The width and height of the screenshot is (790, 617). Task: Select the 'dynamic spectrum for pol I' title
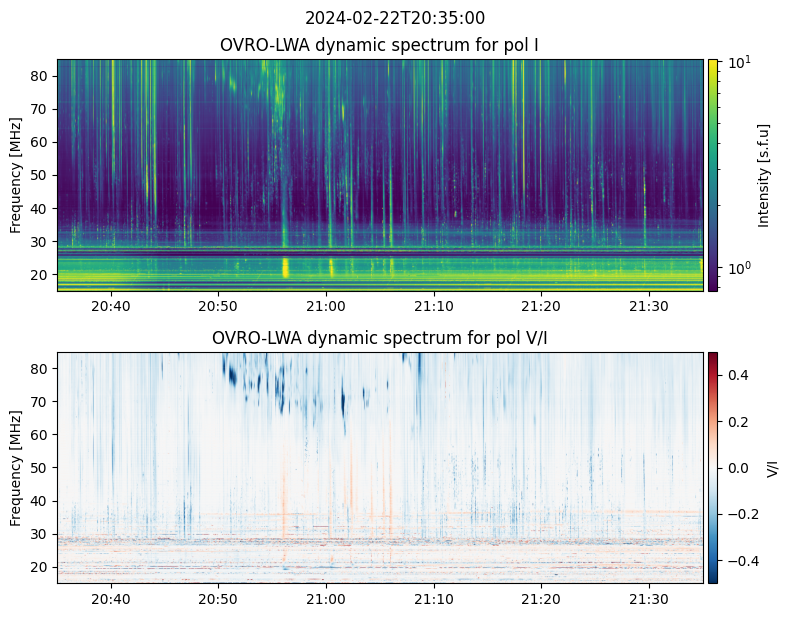pyautogui.click(x=380, y=45)
